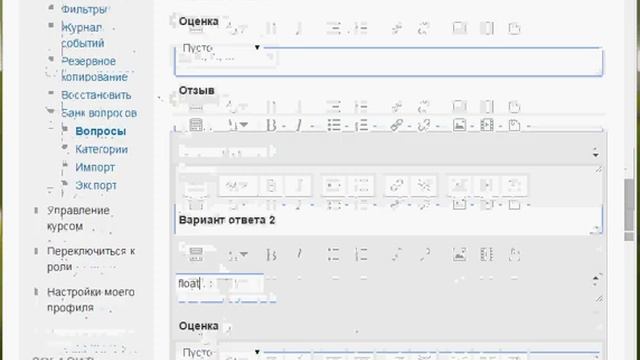This screenshot has width=640, height=360.
Task: Insert numbered list in Отзыв editor
Action: tap(361, 125)
